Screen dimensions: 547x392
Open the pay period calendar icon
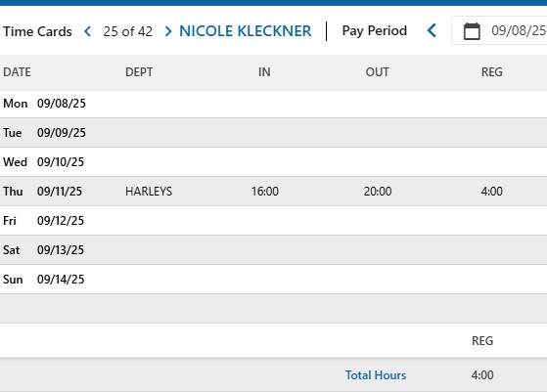[472, 31]
